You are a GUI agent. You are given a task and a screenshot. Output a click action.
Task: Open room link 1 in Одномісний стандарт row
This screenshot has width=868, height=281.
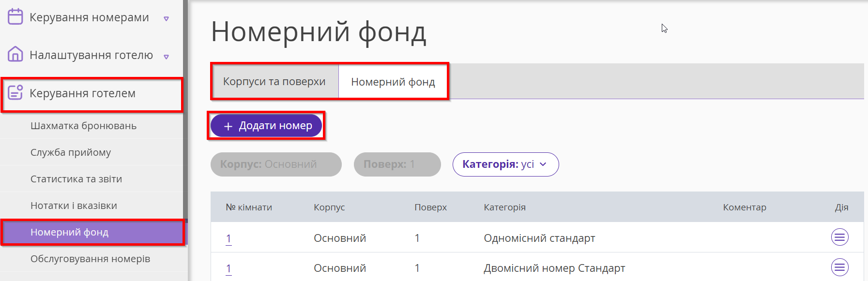(228, 238)
